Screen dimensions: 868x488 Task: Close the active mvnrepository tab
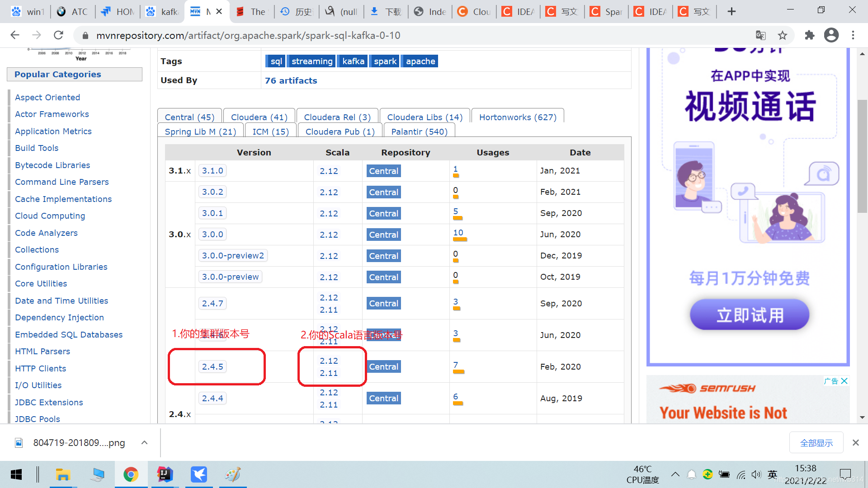point(219,12)
